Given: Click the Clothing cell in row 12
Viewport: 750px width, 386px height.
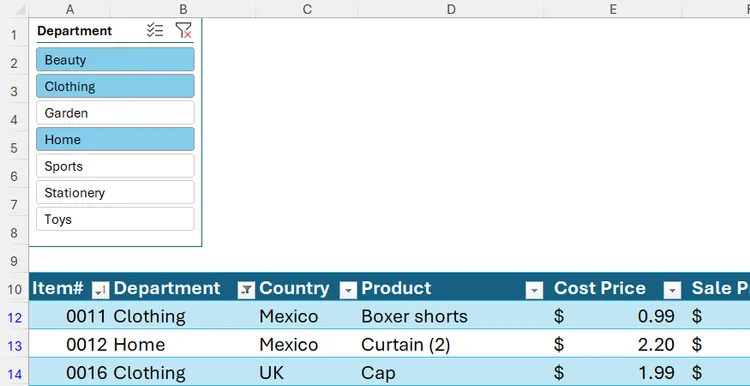Looking at the screenshot, I should pos(183,316).
